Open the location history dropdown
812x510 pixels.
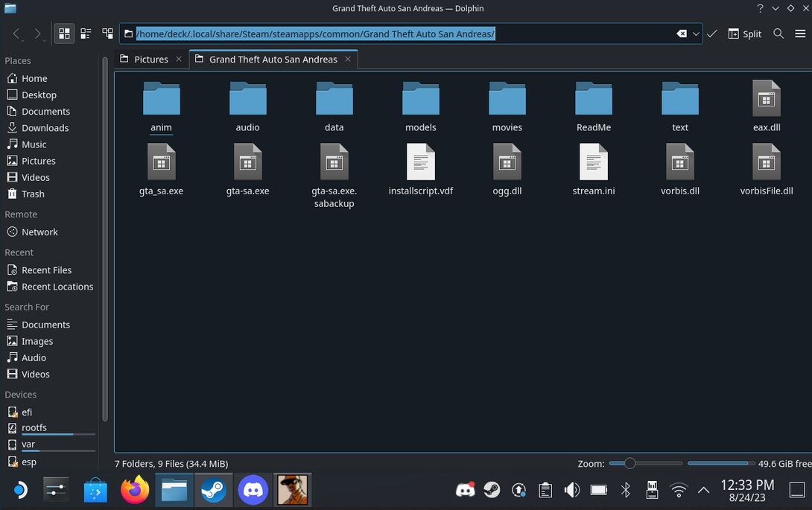[696, 34]
